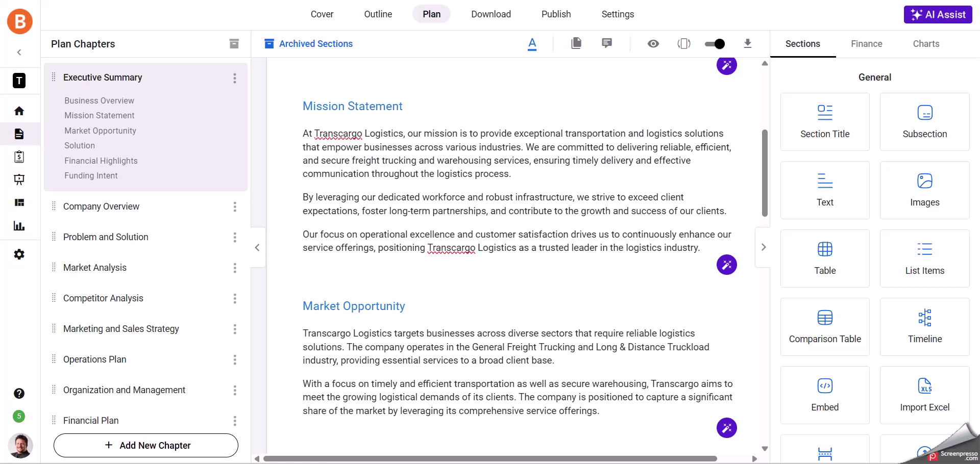
Task: Click the AI wand button below Market Opportunity text
Action: pyautogui.click(x=727, y=428)
